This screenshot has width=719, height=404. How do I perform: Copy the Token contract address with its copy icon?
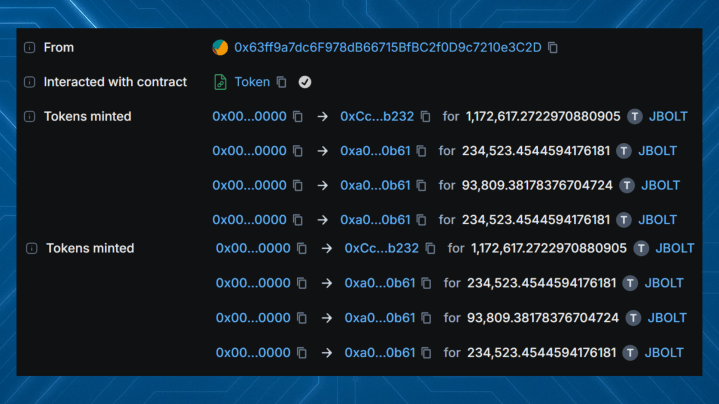(x=282, y=82)
